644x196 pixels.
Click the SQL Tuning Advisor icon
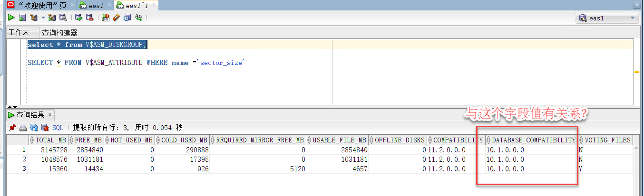point(62,18)
